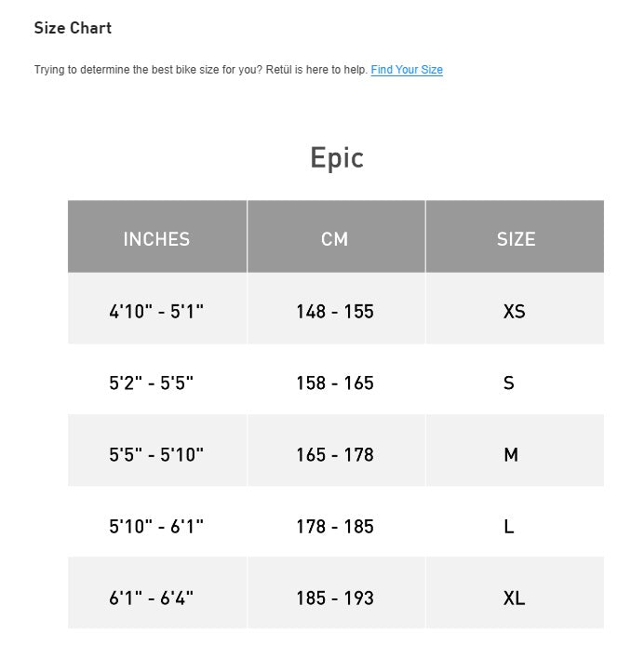Click the Find Your Size link
Viewport: 644px width, 645px height.
coord(407,70)
